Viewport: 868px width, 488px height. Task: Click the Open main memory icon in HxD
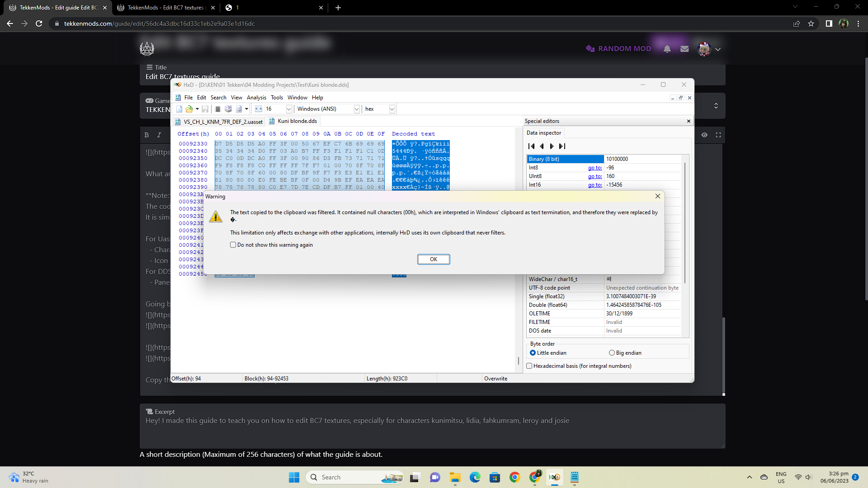pos(217,109)
